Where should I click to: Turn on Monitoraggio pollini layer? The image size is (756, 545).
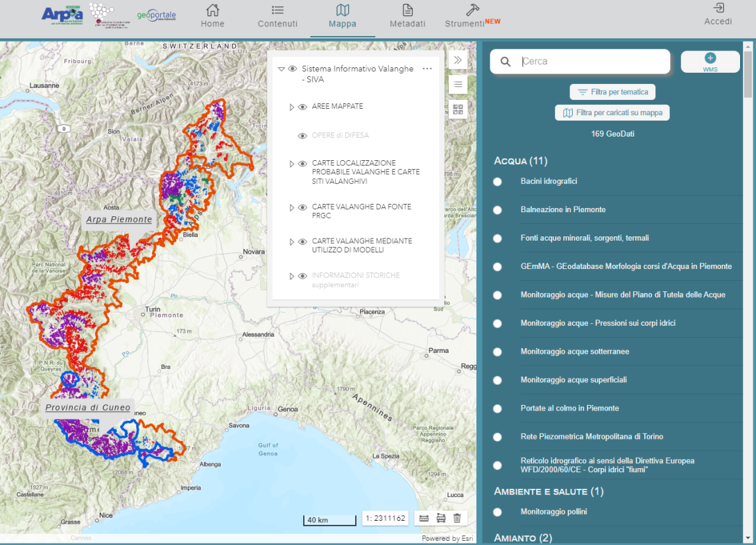(497, 512)
